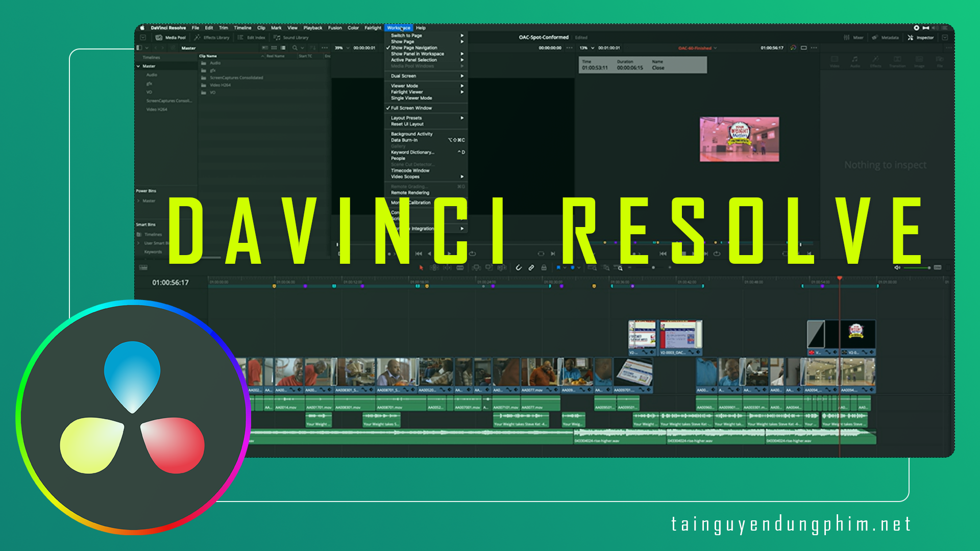Open timeline view options icon
980x551 pixels.
pyautogui.click(x=143, y=267)
